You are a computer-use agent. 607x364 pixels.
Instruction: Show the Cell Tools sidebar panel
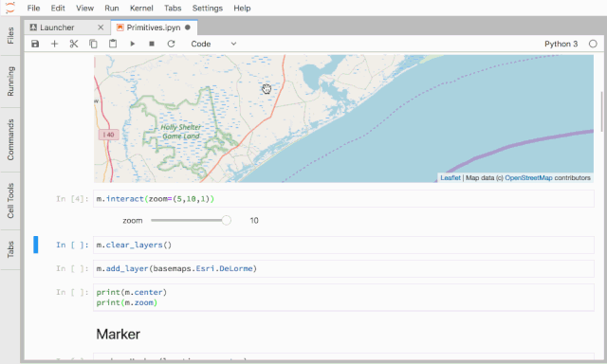click(x=10, y=201)
